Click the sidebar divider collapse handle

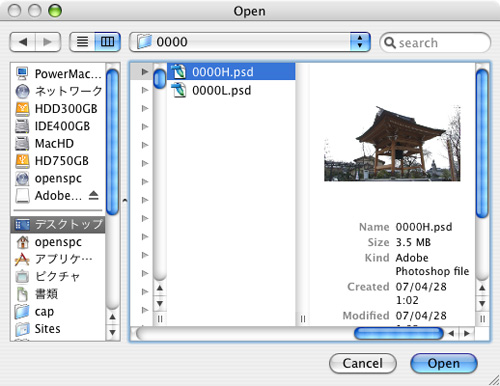[x=125, y=201]
